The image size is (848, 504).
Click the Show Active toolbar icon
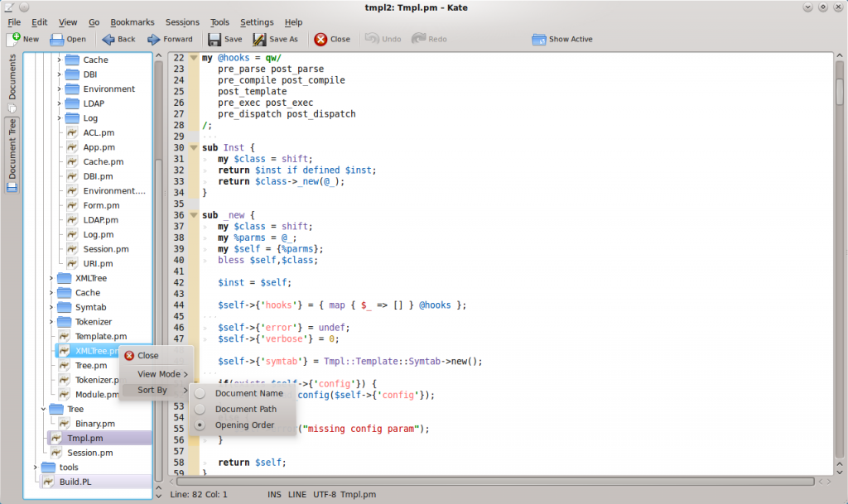coord(539,39)
